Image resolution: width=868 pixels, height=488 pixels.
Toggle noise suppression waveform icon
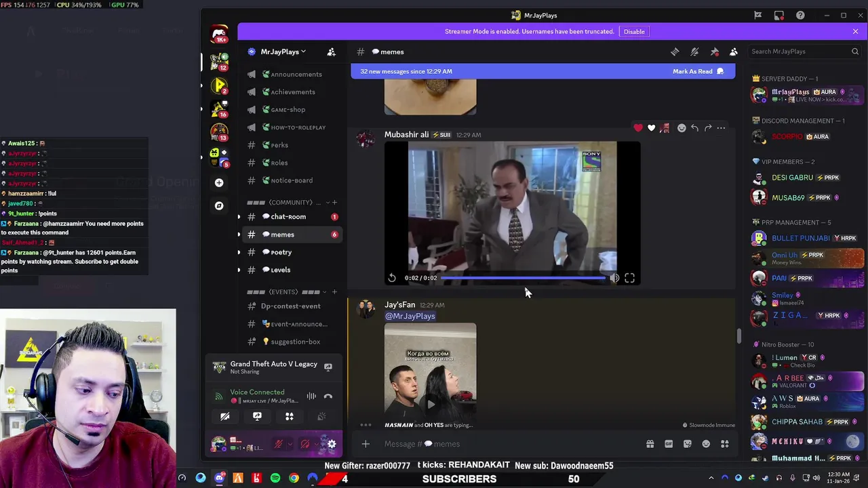tap(311, 396)
